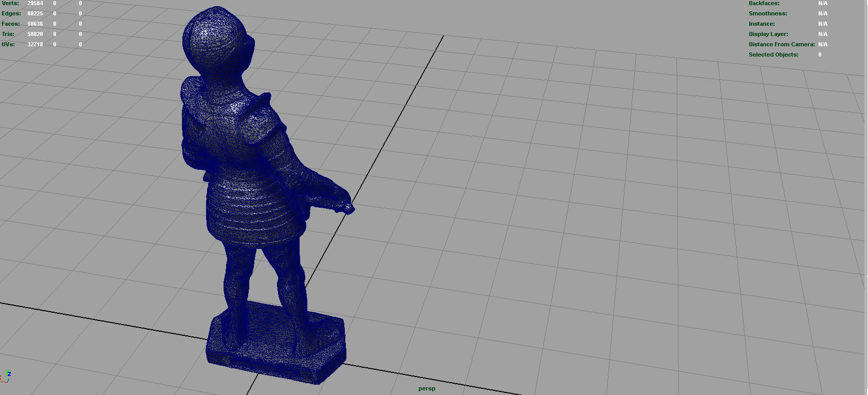Click the persp camera name label
The image size is (868, 395).
(x=427, y=388)
